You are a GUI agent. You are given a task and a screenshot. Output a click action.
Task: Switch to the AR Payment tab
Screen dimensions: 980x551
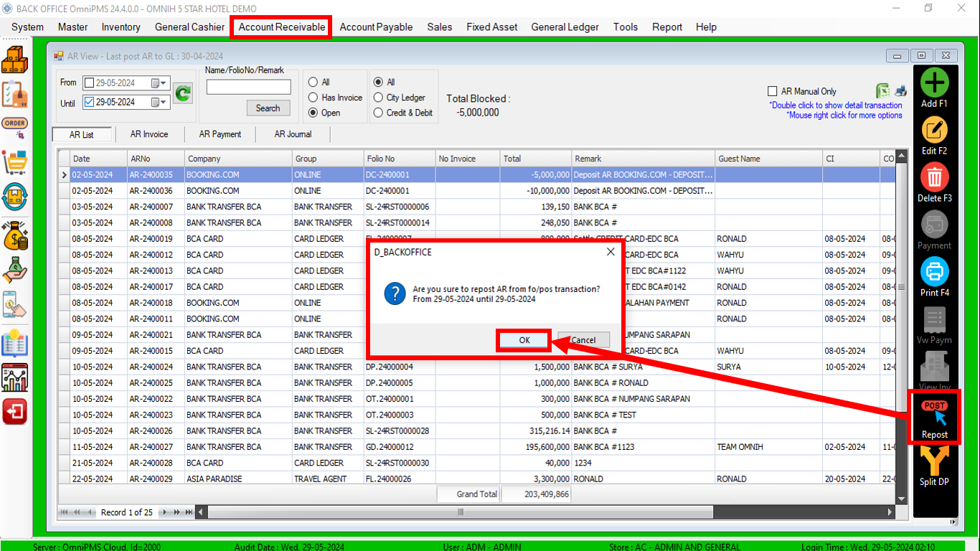pos(220,134)
